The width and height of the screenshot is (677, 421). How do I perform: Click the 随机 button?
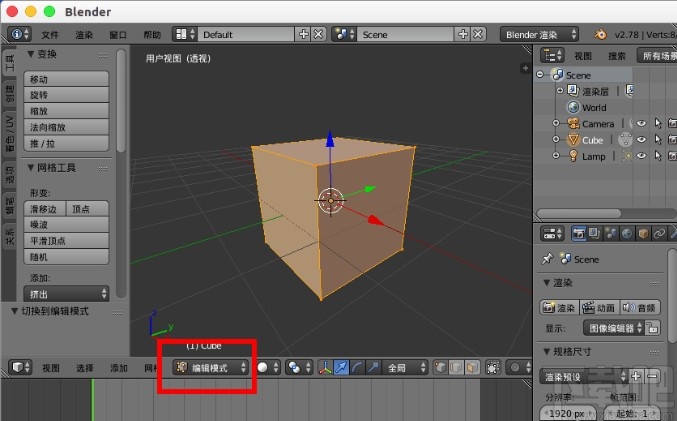pyautogui.click(x=66, y=257)
